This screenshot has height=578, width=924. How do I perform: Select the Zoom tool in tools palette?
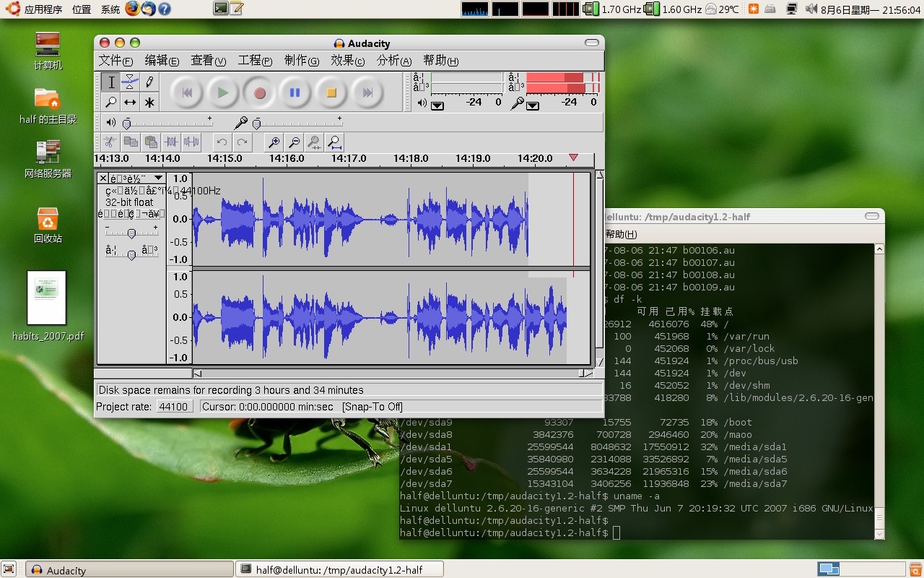pos(111,102)
